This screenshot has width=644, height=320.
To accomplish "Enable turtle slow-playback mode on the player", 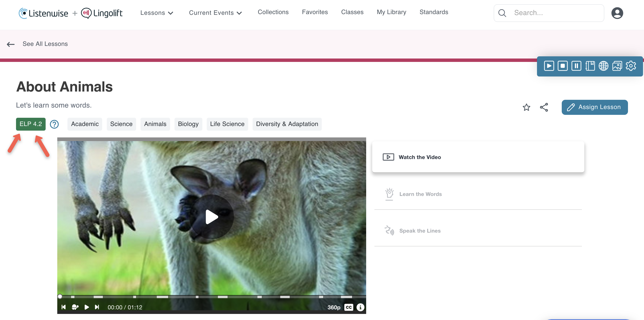I will (x=75, y=307).
